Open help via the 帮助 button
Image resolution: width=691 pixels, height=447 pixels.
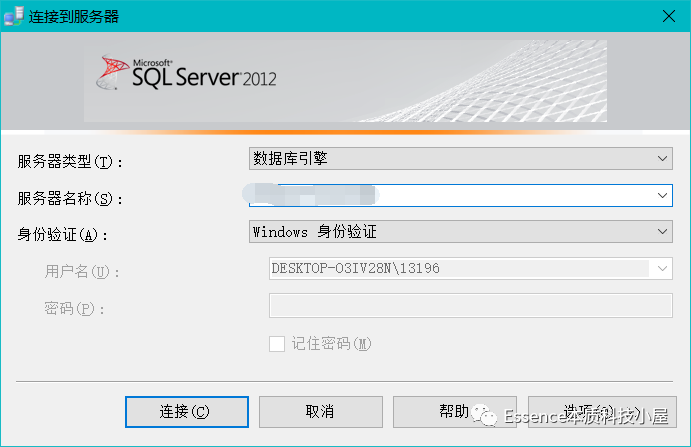pyautogui.click(x=455, y=412)
